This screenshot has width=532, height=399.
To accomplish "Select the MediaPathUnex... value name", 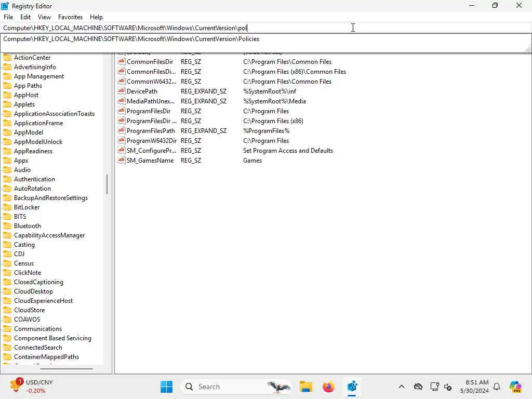I will coord(151,101).
